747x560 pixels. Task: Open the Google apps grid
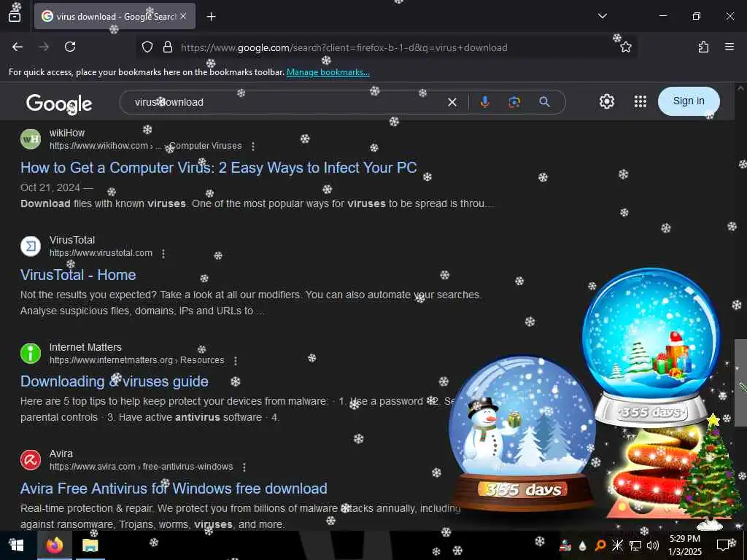pyautogui.click(x=640, y=101)
